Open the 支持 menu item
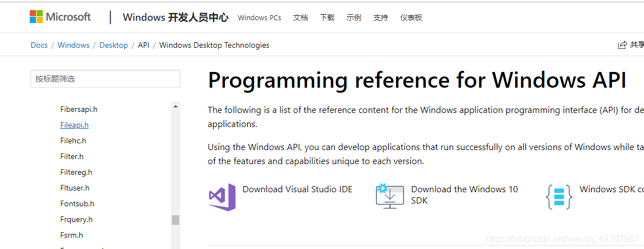 (380, 17)
